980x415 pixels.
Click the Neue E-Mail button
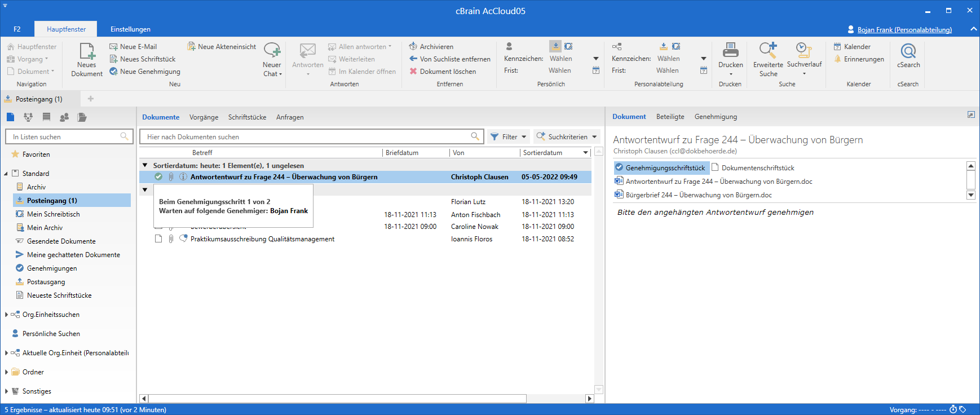pos(133,47)
